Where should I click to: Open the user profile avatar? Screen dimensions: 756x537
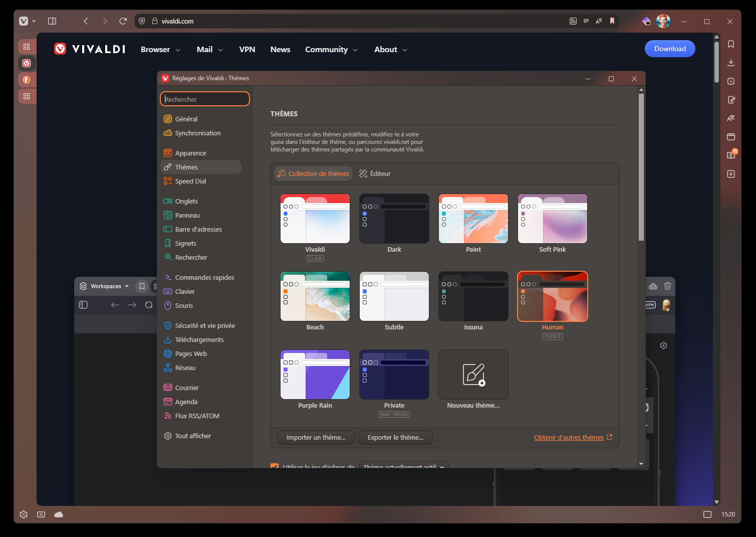pos(663,21)
